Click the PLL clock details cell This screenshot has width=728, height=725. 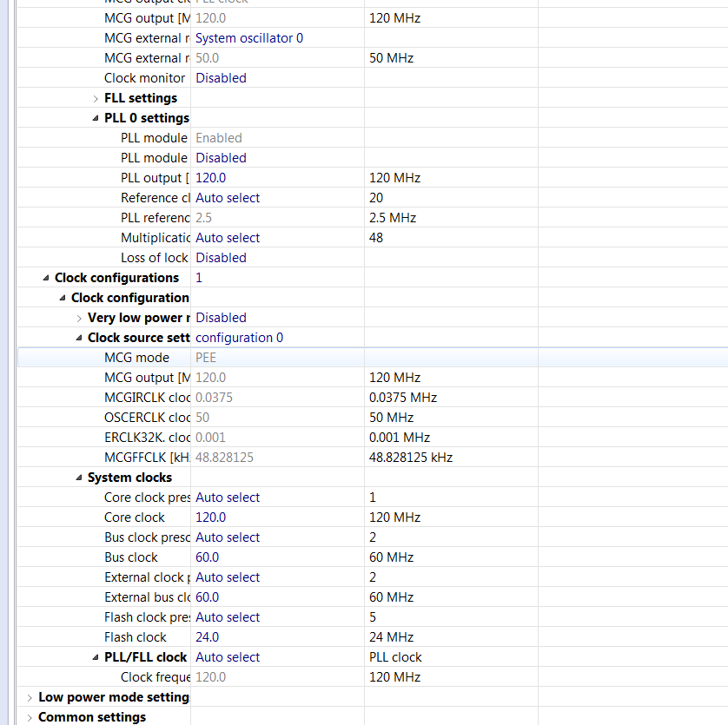click(x=395, y=656)
